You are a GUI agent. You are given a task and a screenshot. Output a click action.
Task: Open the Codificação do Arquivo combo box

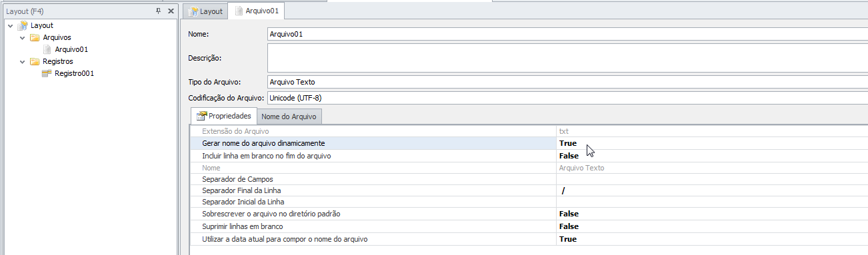coord(567,98)
